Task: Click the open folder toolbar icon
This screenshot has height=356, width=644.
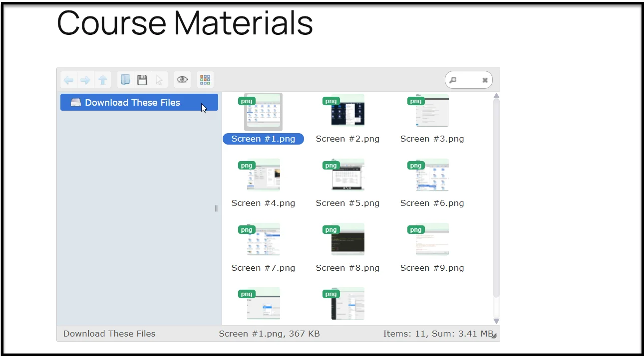Action: 125,80
